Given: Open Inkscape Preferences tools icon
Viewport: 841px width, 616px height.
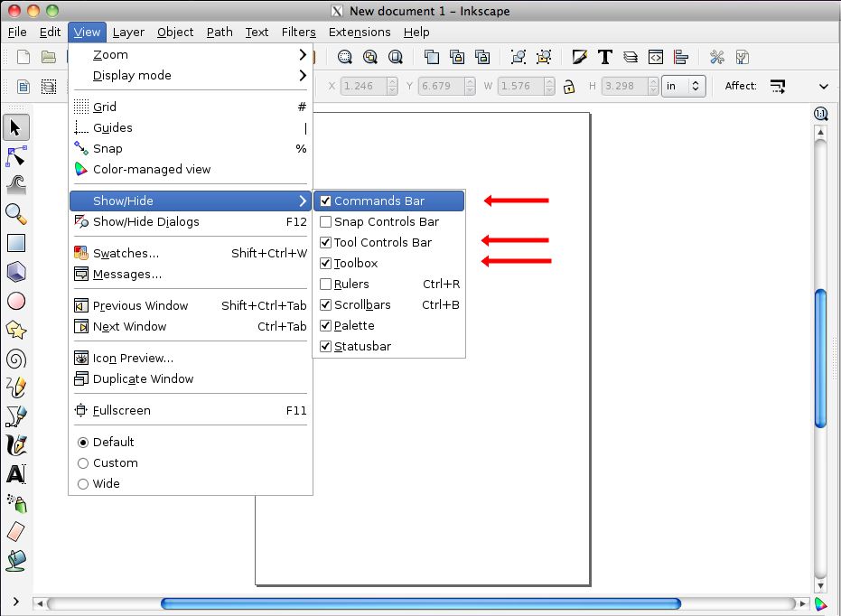Looking at the screenshot, I should 716,57.
